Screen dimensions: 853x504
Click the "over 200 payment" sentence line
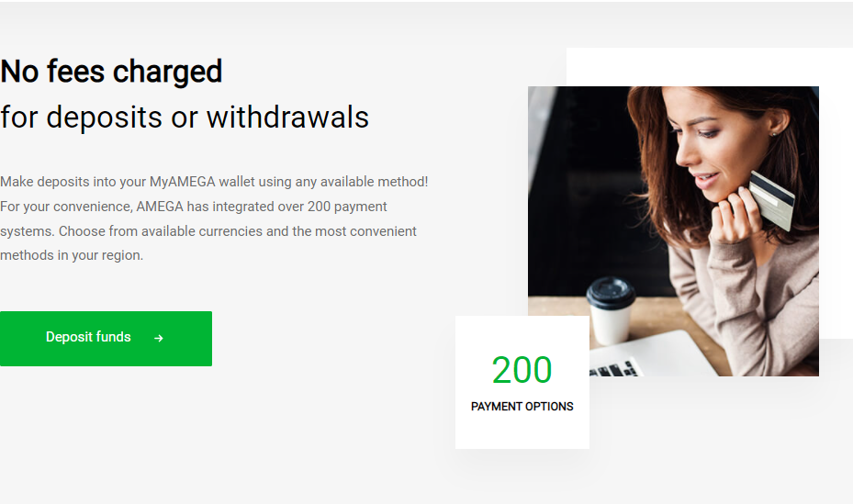click(x=193, y=207)
